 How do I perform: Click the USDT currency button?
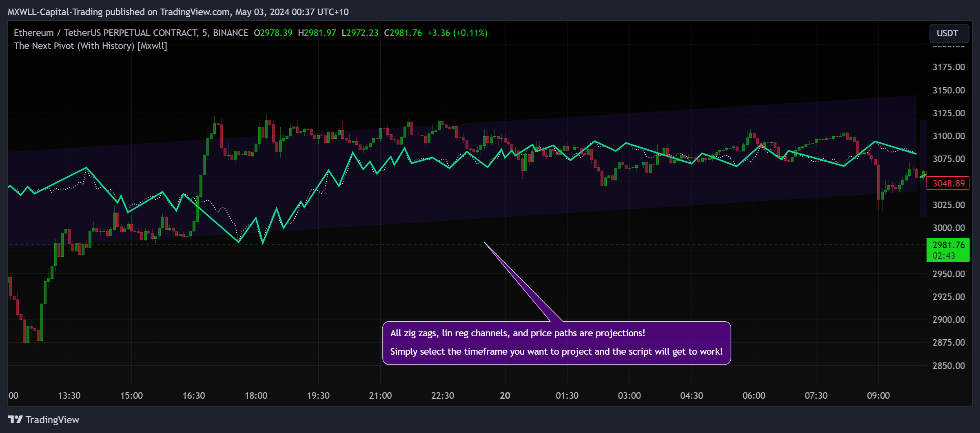click(949, 33)
